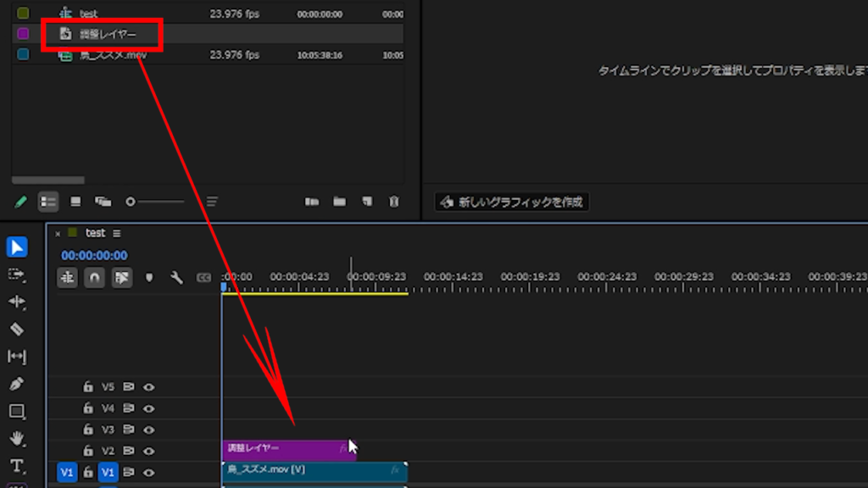Switch project panel to icon view
This screenshot has height=488, width=868.
click(x=75, y=202)
